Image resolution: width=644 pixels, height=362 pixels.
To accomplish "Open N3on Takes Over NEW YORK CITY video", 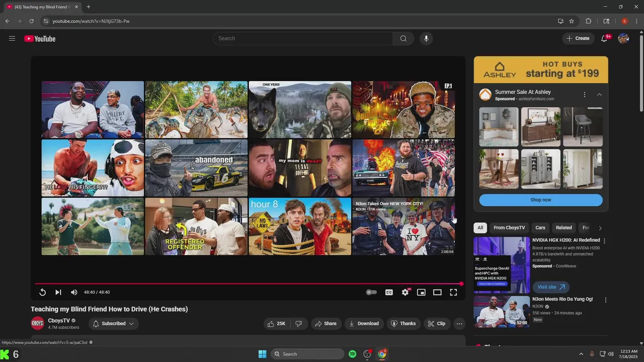I will click(x=404, y=227).
